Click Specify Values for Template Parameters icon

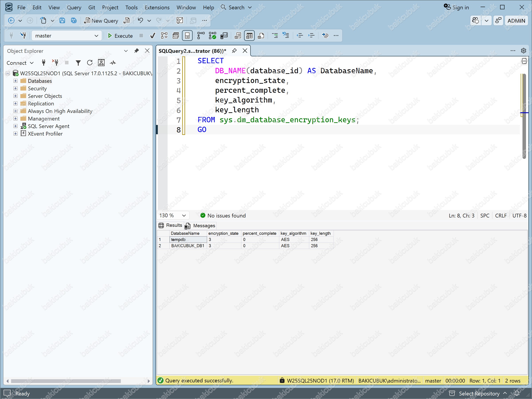coord(325,36)
